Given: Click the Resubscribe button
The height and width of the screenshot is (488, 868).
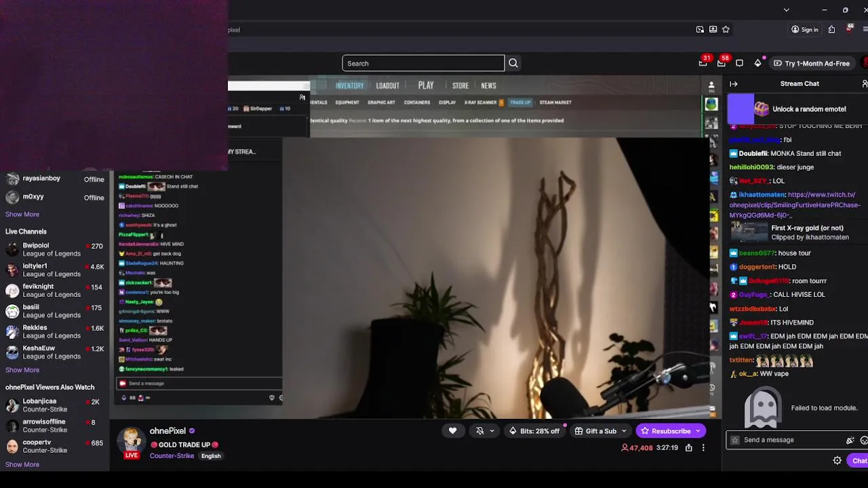Looking at the screenshot, I should [x=665, y=431].
